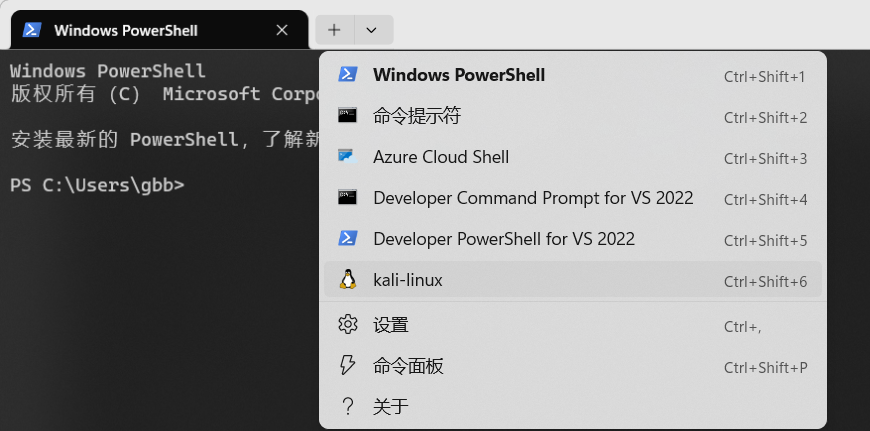Click the PowerShell icon in the tab
The width and height of the screenshot is (870, 431).
[32, 30]
